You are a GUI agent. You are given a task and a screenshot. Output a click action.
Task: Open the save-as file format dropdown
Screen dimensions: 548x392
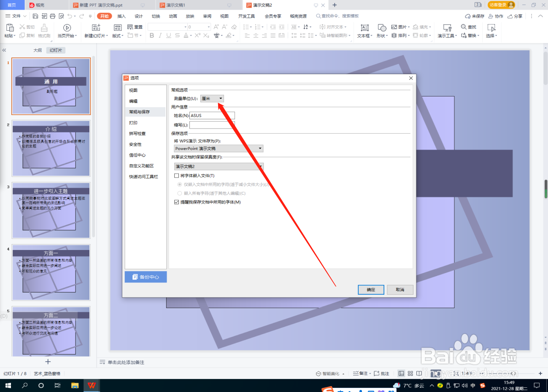coord(219,148)
